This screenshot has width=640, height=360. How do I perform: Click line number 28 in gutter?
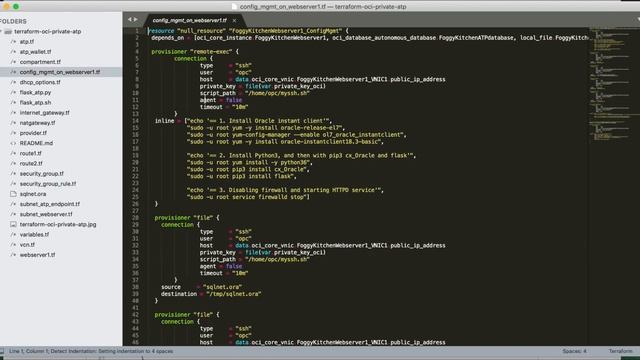point(135,218)
